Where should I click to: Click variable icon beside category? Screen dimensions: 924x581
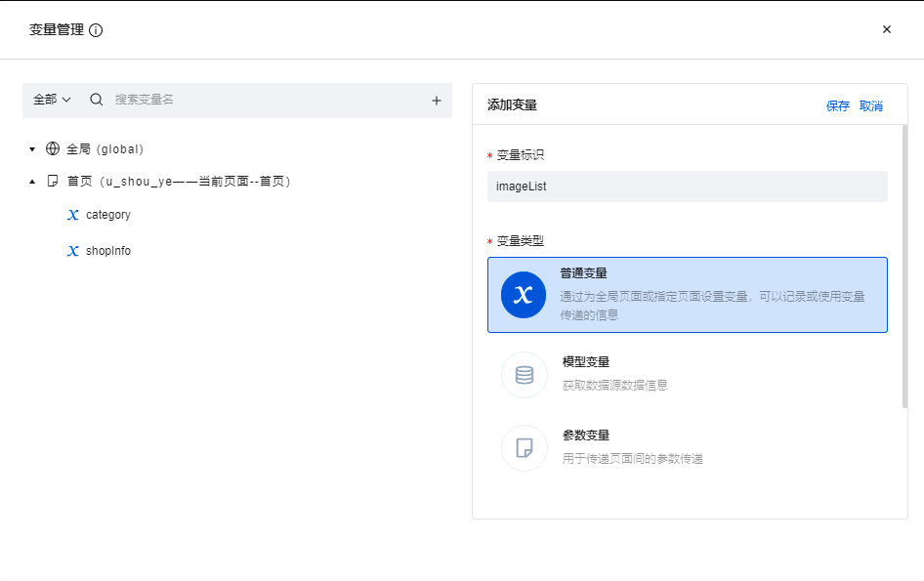click(x=73, y=215)
